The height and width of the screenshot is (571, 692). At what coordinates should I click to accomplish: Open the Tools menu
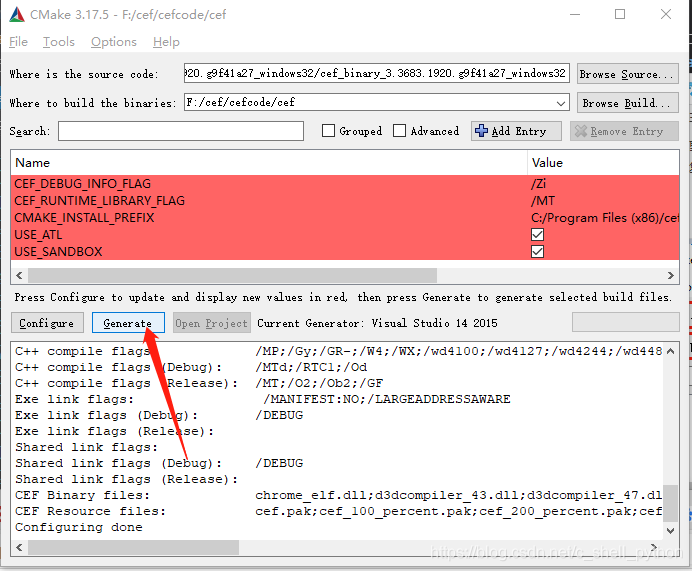[x=59, y=42]
